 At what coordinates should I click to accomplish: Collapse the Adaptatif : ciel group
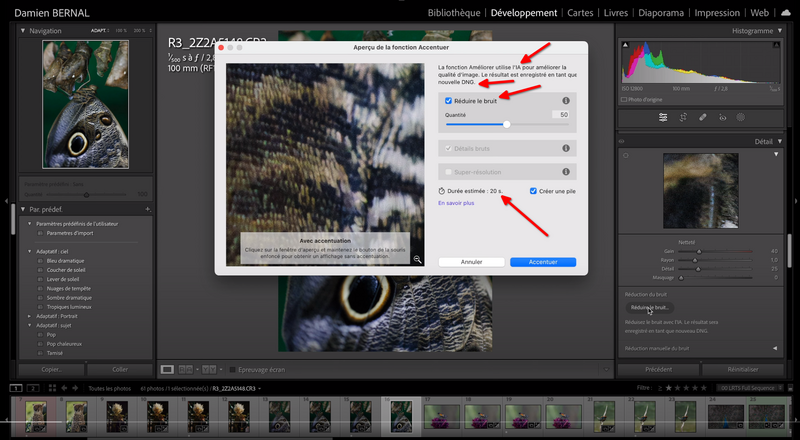click(x=30, y=252)
